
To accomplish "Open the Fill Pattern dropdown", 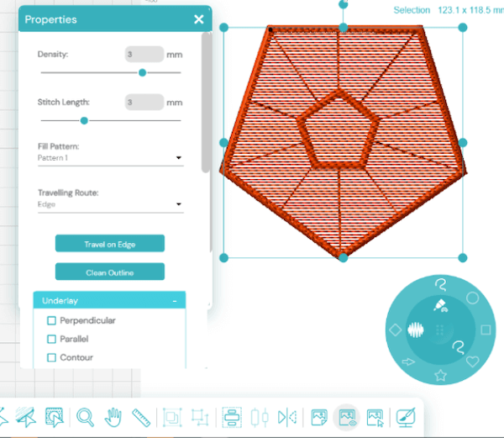I will tap(110, 157).
